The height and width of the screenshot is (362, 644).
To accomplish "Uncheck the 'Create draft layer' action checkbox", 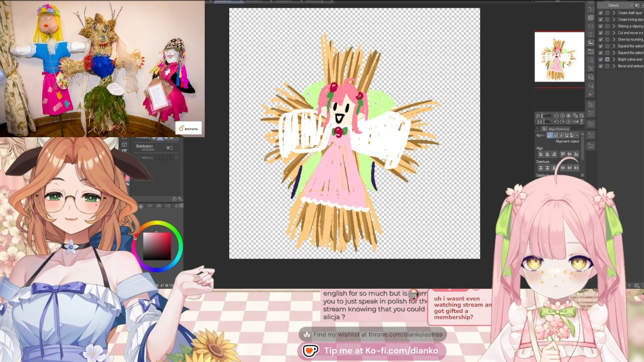I will coord(601,13).
